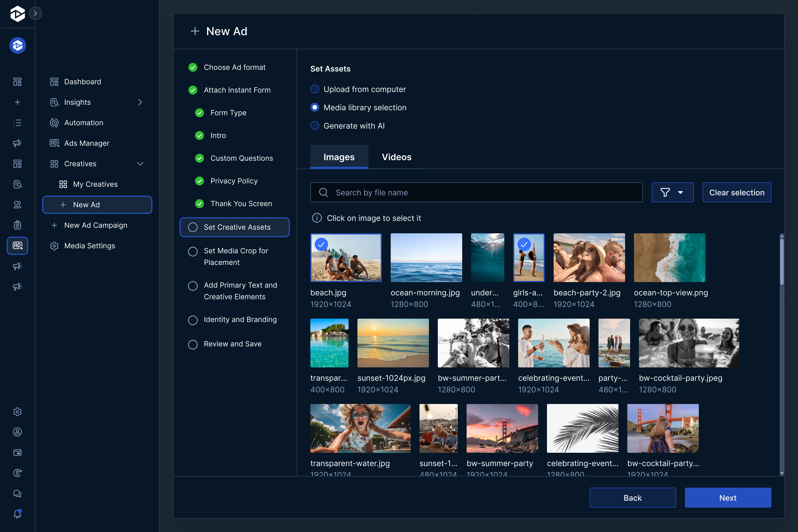The image size is (798, 532).
Task: Open Media Settings gear icon
Action: (54, 246)
